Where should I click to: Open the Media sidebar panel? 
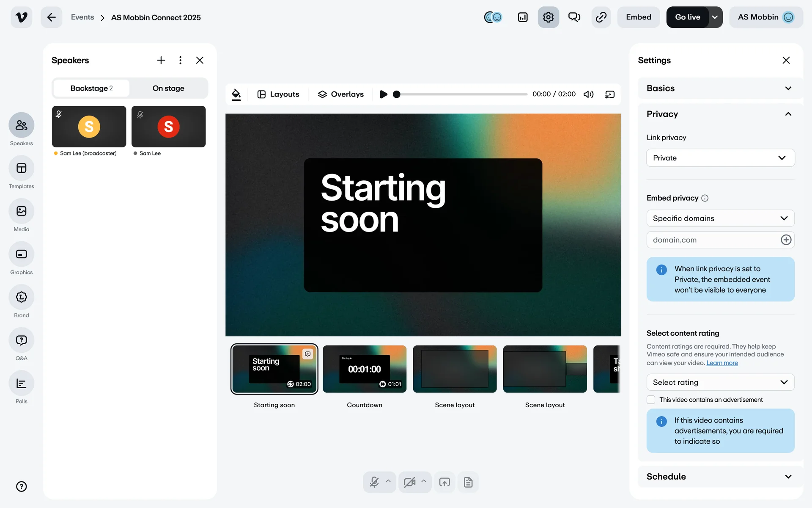[x=21, y=211]
